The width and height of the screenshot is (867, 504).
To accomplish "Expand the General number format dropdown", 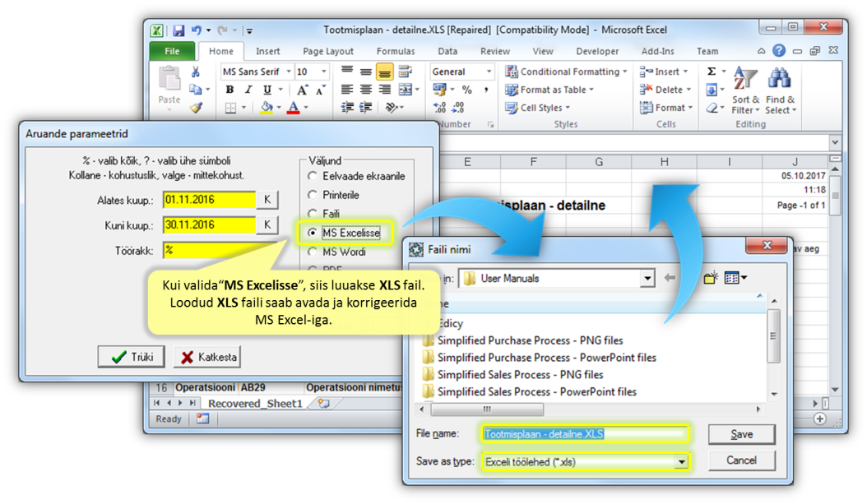I will [x=489, y=72].
